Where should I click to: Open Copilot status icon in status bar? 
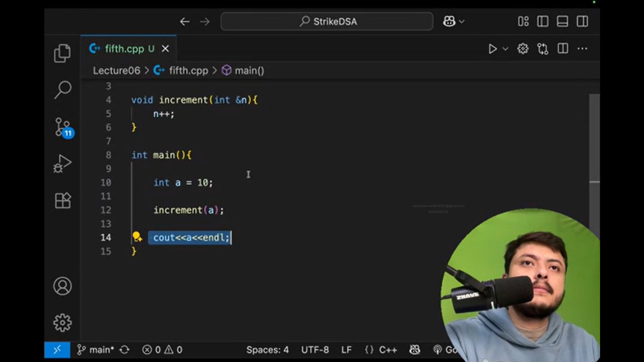tap(415, 350)
